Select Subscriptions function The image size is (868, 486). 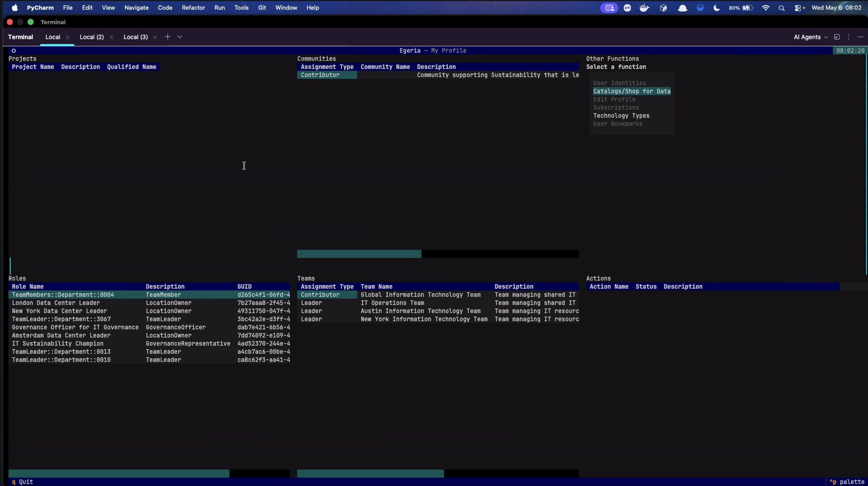coord(616,108)
